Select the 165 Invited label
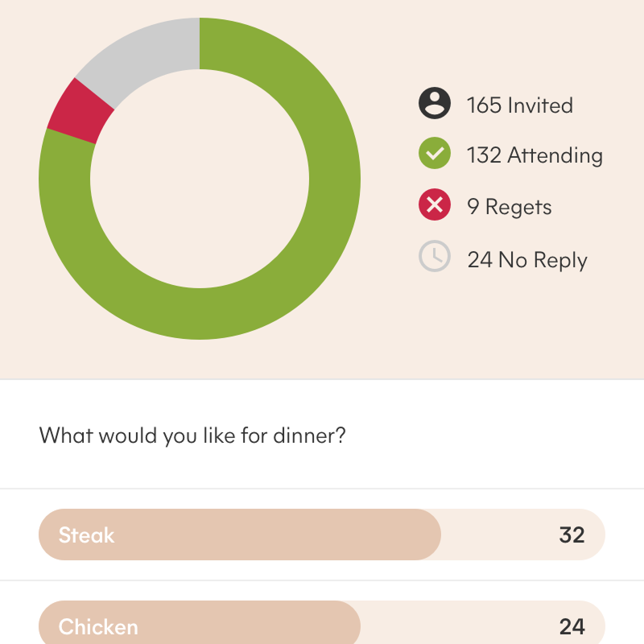 519,105
